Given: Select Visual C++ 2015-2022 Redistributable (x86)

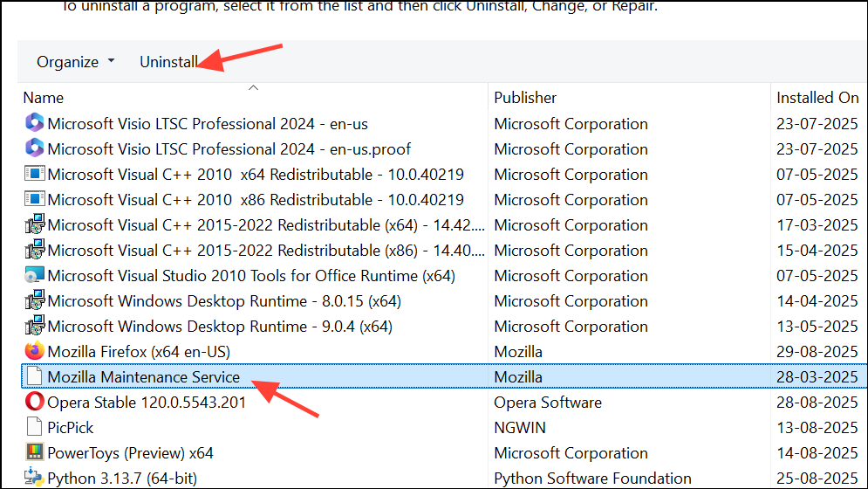Looking at the screenshot, I should [266, 251].
